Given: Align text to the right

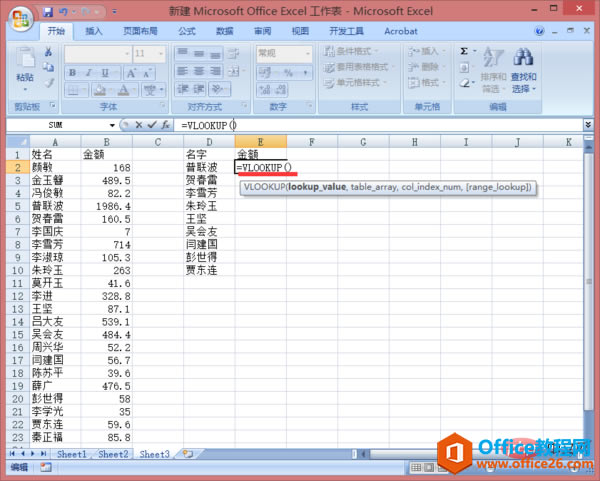Looking at the screenshot, I should [x=215, y=71].
